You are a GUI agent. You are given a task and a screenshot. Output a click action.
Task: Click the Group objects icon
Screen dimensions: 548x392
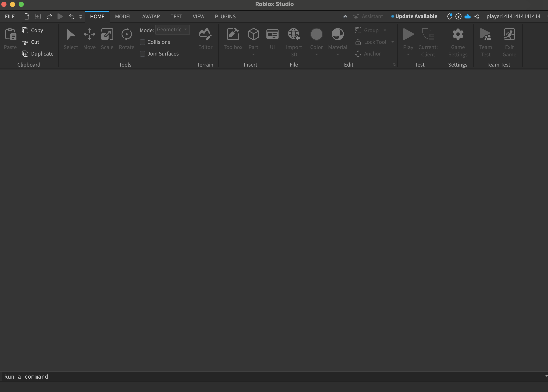coord(358,30)
